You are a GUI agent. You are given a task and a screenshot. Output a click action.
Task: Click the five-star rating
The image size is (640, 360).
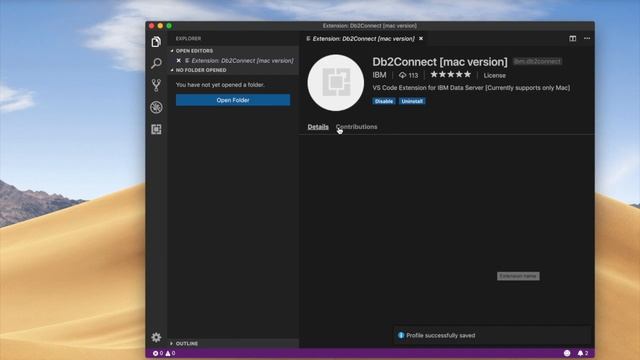pos(451,75)
